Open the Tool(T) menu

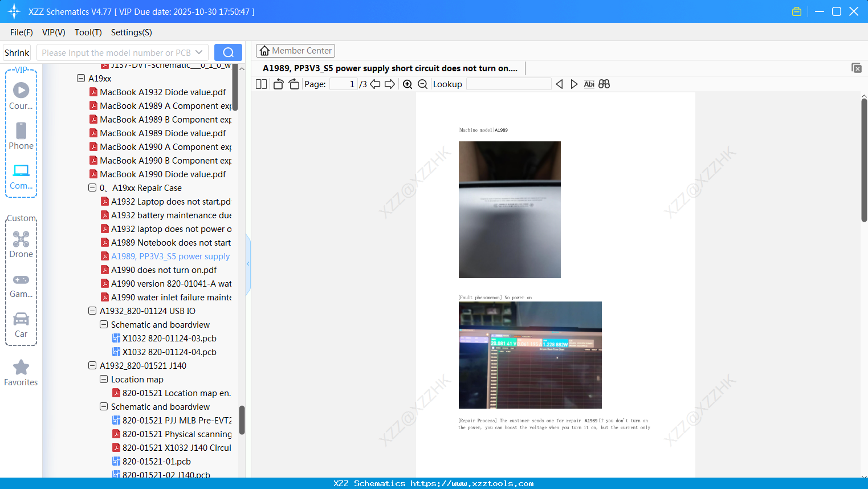point(88,32)
